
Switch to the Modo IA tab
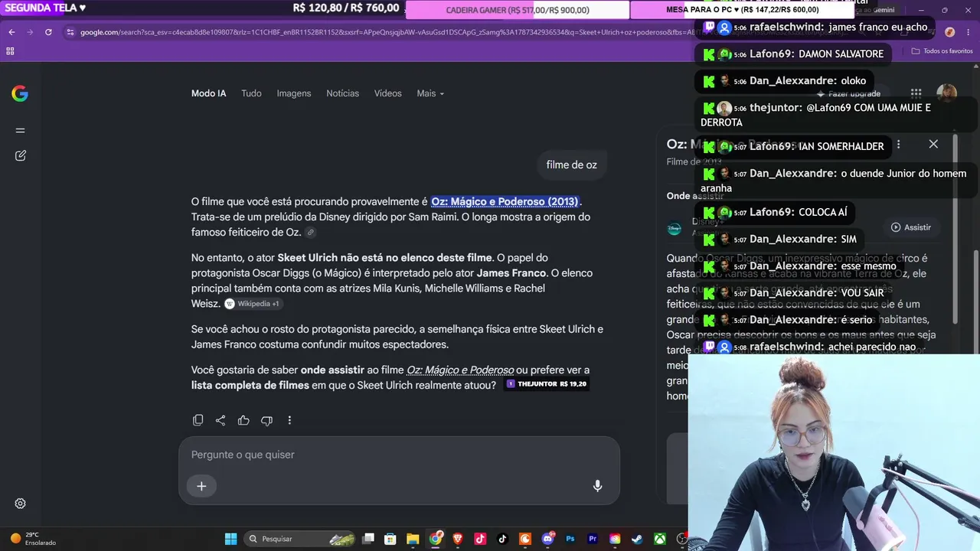click(x=208, y=93)
